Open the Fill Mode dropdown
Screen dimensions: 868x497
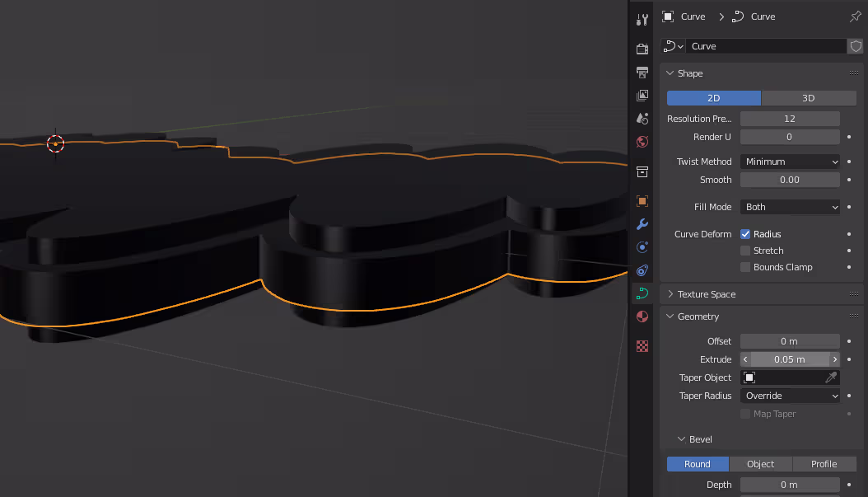790,207
